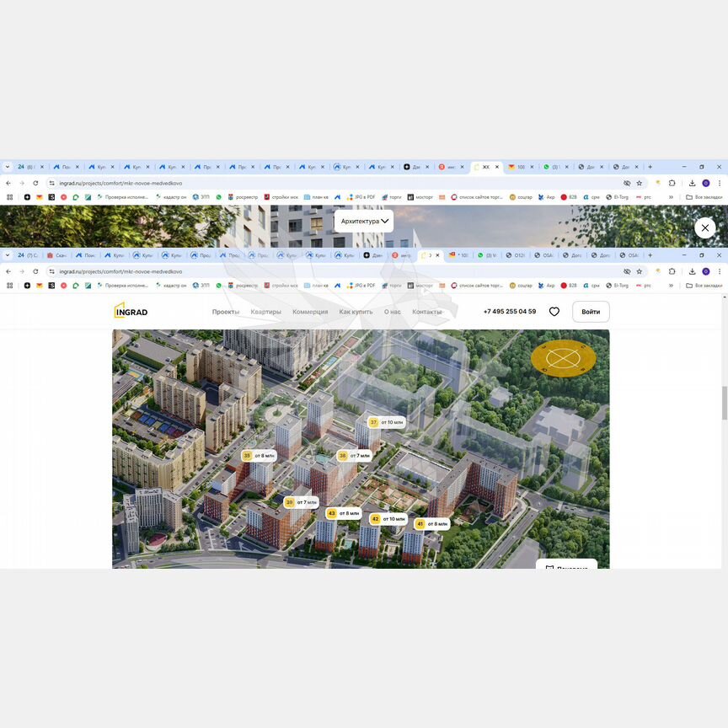Screen dimensions: 728x728
Task: Click the lower window's vertical scrollbar thumb
Action: pos(724,403)
